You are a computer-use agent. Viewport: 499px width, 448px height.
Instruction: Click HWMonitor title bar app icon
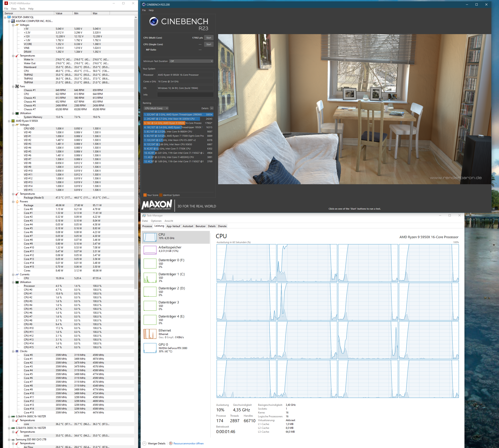[x=6, y=3]
